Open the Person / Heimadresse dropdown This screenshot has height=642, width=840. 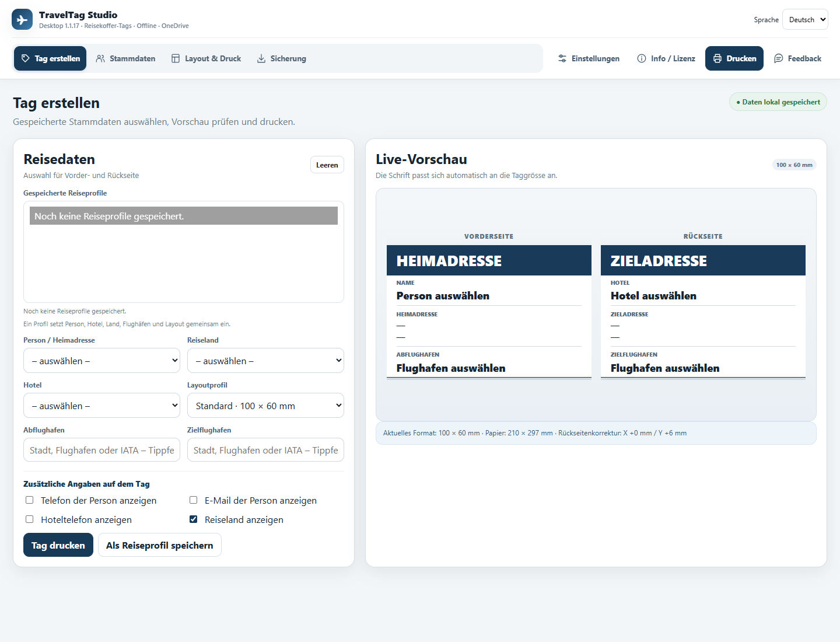[x=101, y=361]
